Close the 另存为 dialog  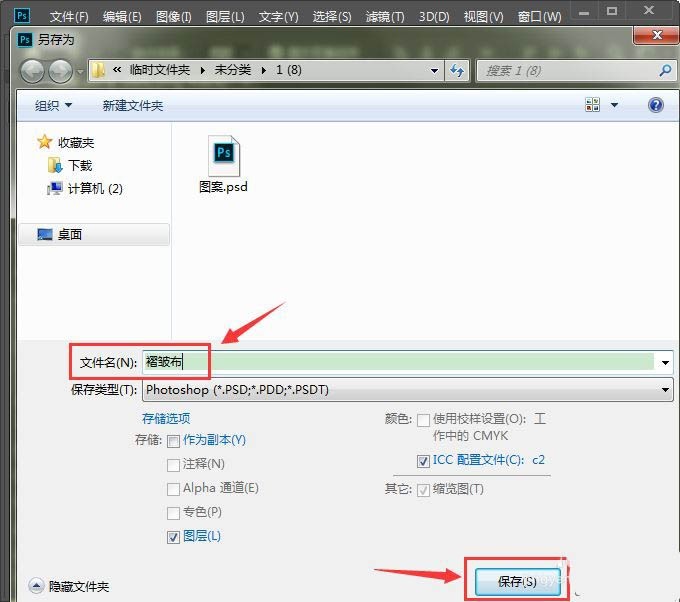(x=657, y=35)
